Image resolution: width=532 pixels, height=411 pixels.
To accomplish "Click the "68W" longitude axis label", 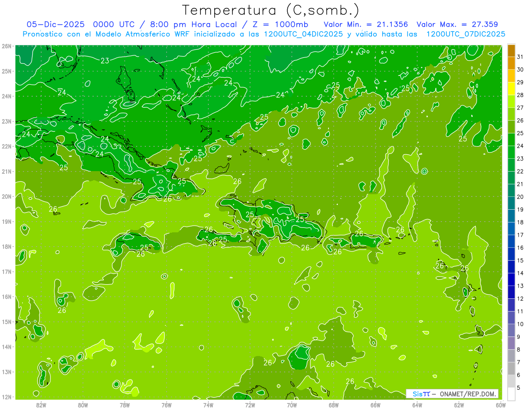I will point(333,405).
